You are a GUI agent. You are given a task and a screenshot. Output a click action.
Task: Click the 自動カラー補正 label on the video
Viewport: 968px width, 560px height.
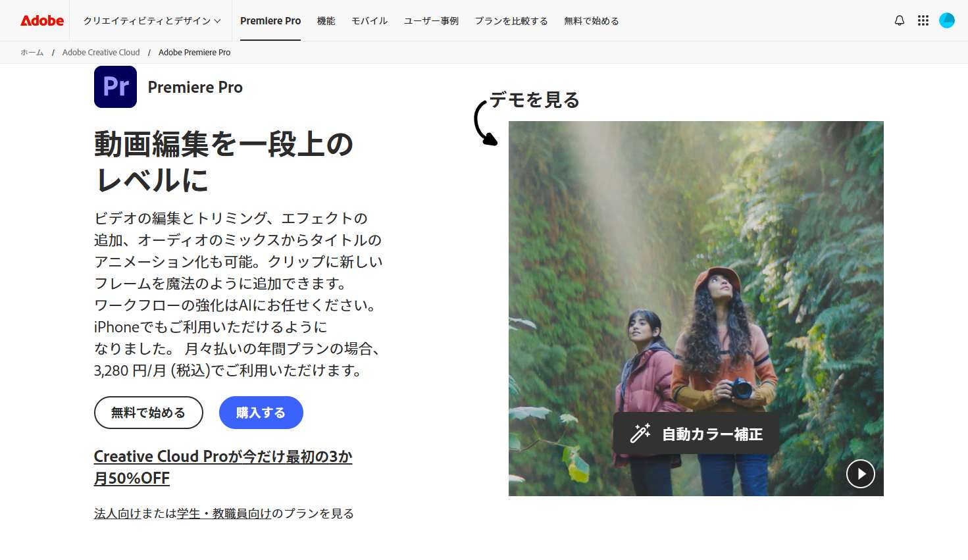[713, 434]
